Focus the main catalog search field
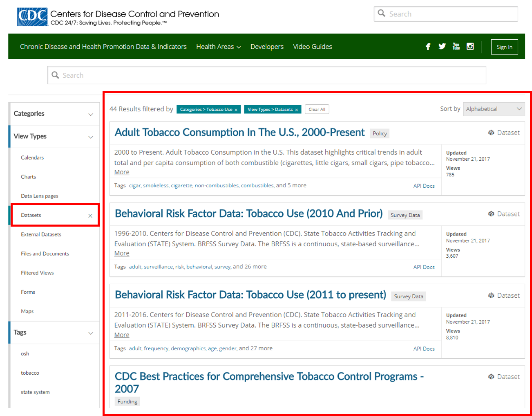 266,75
